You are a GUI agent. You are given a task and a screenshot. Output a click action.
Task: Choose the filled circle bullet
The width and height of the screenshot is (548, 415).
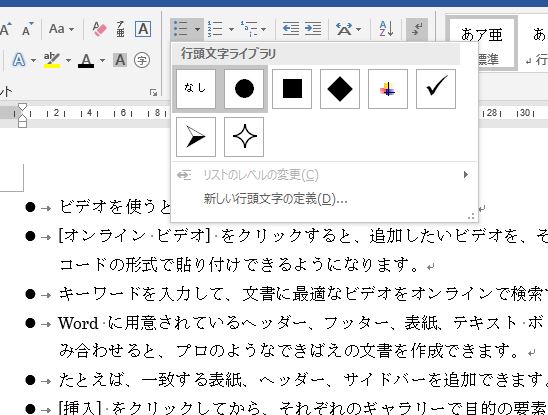244,89
